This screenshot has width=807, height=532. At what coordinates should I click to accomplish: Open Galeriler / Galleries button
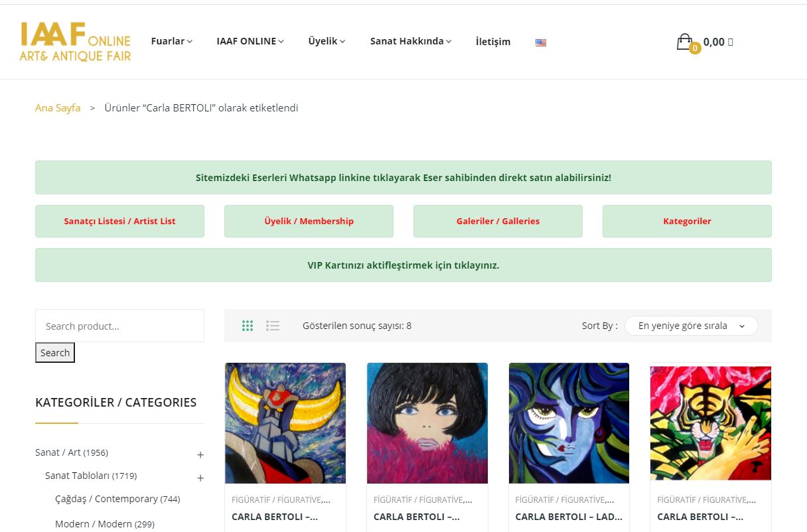pyautogui.click(x=498, y=221)
